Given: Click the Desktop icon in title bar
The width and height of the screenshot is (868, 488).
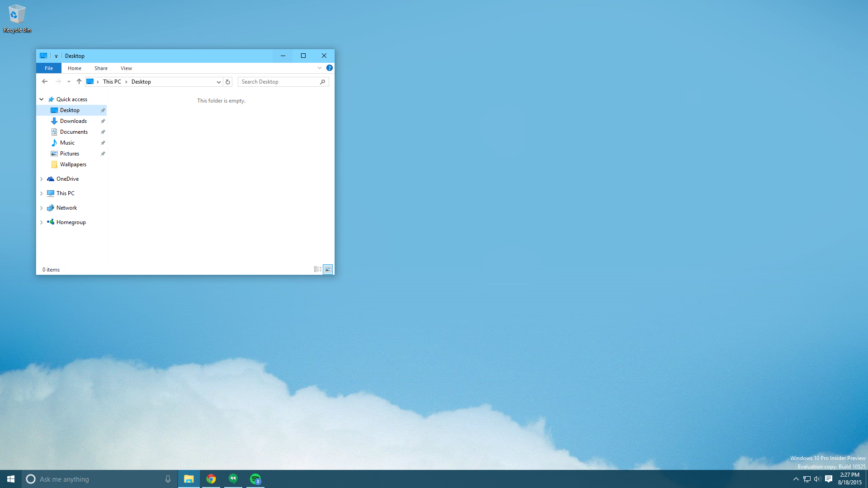Looking at the screenshot, I should pos(43,56).
